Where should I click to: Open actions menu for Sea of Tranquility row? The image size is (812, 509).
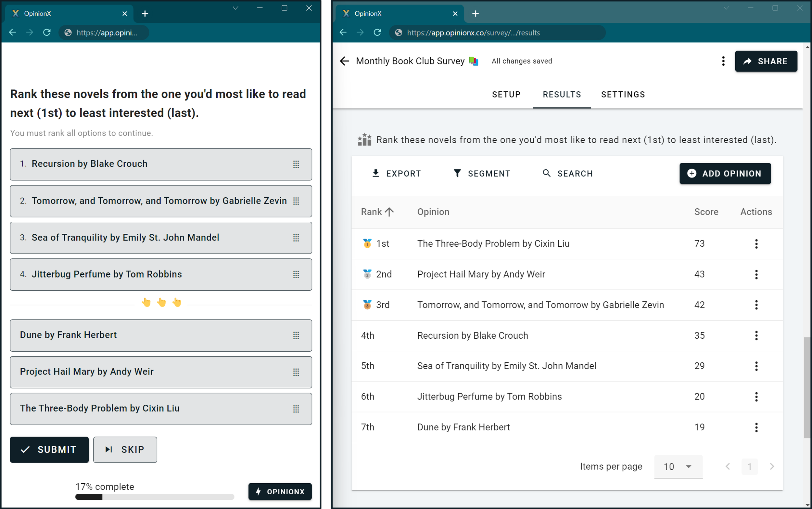tap(756, 366)
